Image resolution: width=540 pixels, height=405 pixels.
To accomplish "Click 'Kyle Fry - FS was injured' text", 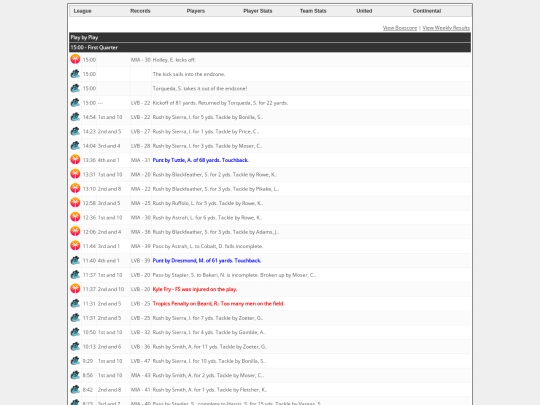I will pos(195,289).
